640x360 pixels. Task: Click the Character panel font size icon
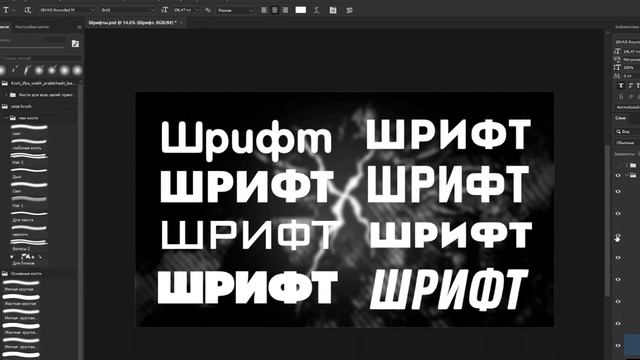click(617, 51)
